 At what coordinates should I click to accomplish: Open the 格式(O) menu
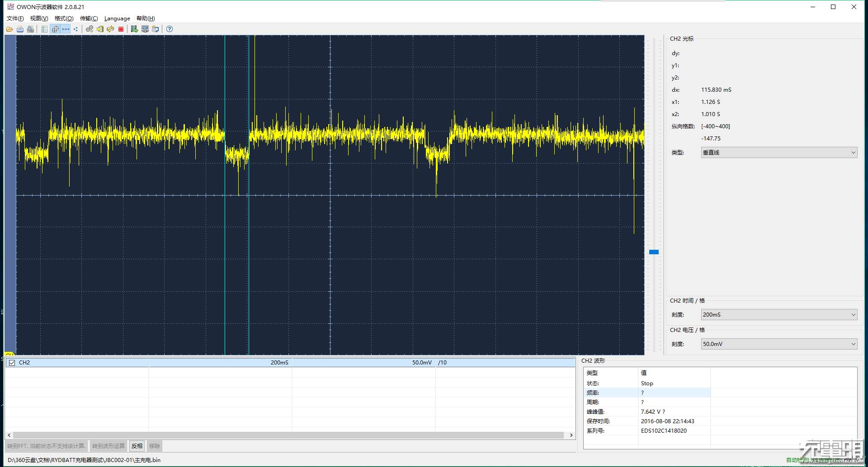coord(64,19)
